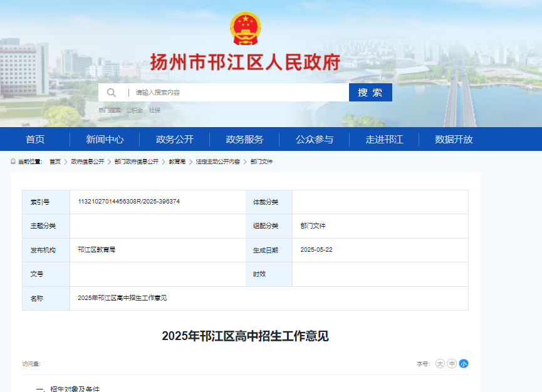Open 公众参与 in the navigation bar
542x392 pixels.
click(314, 139)
